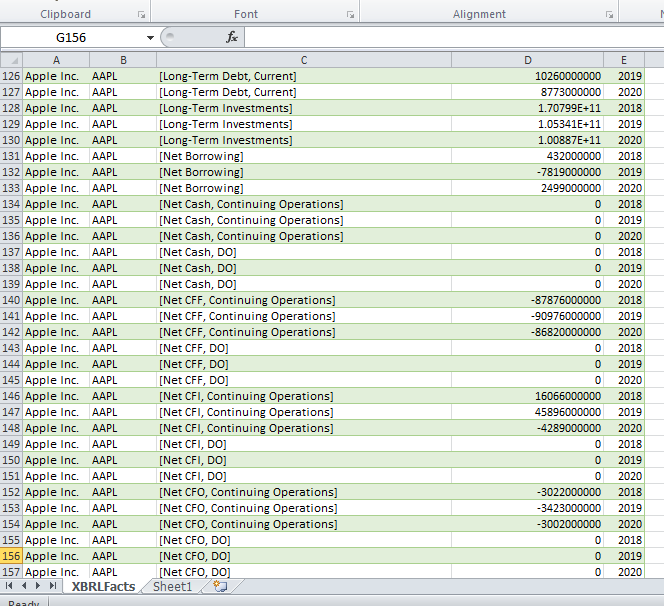Click [Net CFO, Continuing Operations] in row 153
Screen dimensions: 664x606
248,508
